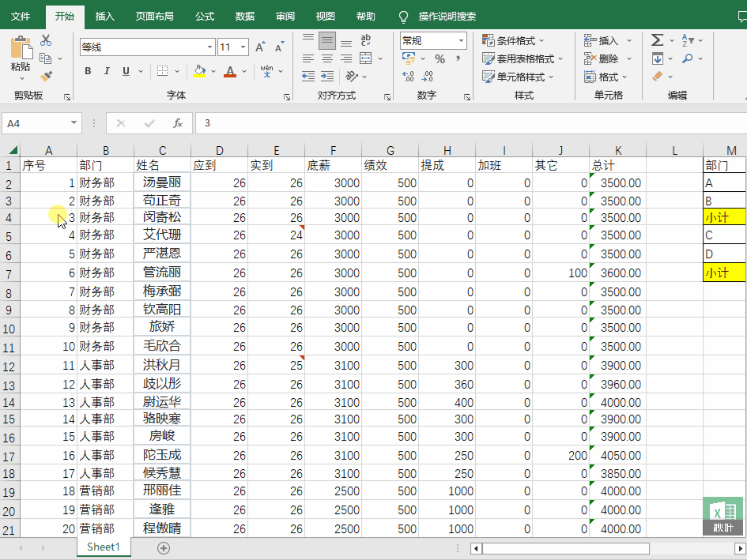Toggle italic formatting
The height and width of the screenshot is (560, 747).
coord(107,71)
